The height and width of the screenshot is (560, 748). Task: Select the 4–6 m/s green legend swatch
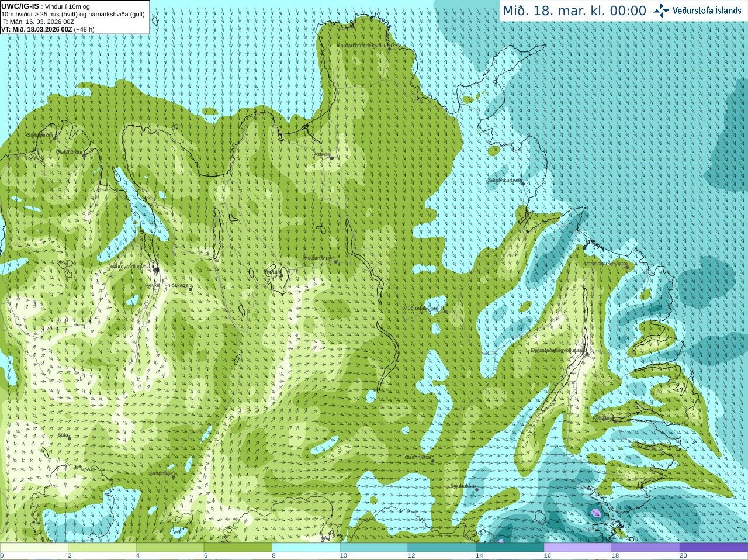[169, 548]
